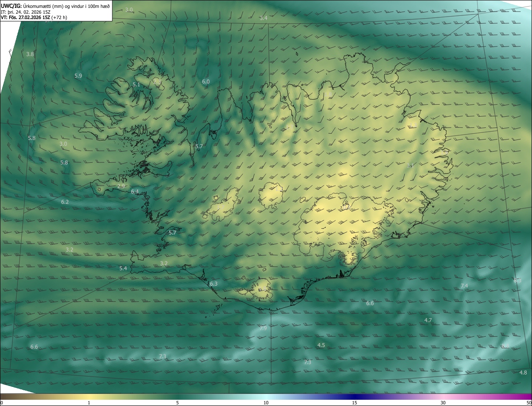Click the 3.1 value over east Iceland
532x406 pixels.
click(x=410, y=165)
